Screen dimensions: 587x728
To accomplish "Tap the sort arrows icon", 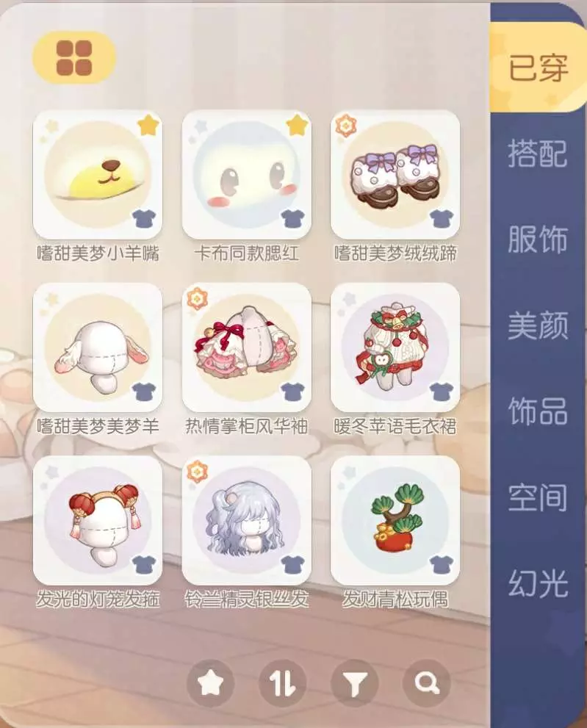I will pyautogui.click(x=282, y=682).
